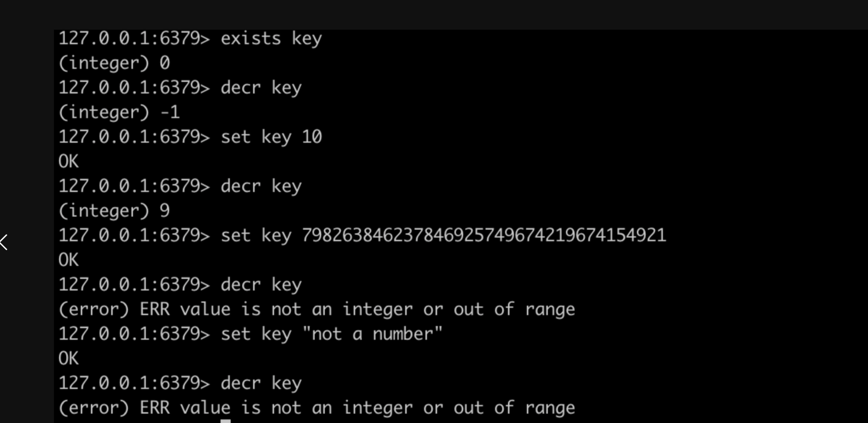Image resolution: width=868 pixels, height=423 pixels.
Task: Click the left chevron arrow at screen edge
Action: click(x=4, y=242)
